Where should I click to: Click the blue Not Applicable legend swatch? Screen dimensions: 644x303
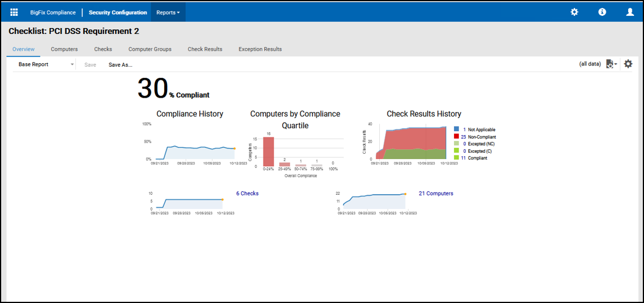[456, 129]
